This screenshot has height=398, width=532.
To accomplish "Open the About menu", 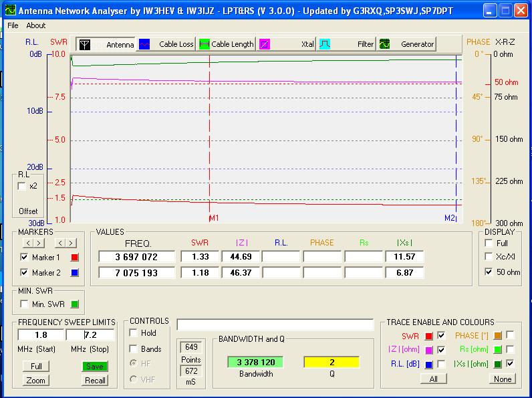I will 36,25.
